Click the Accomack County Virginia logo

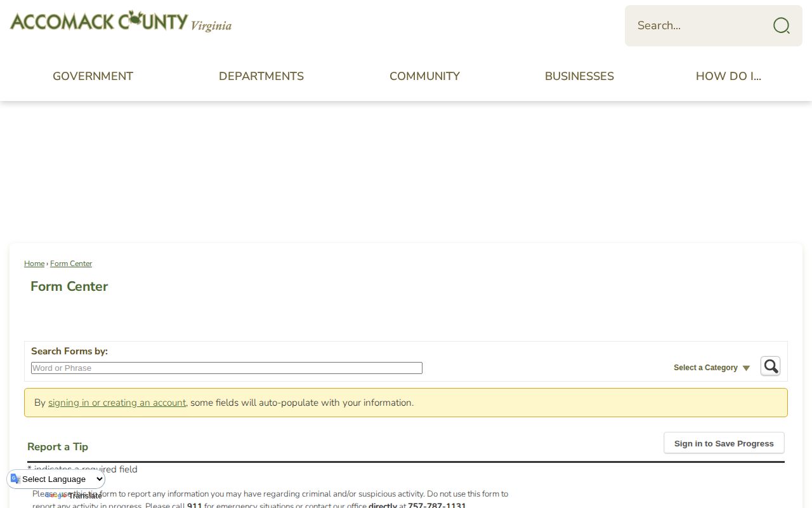121,22
